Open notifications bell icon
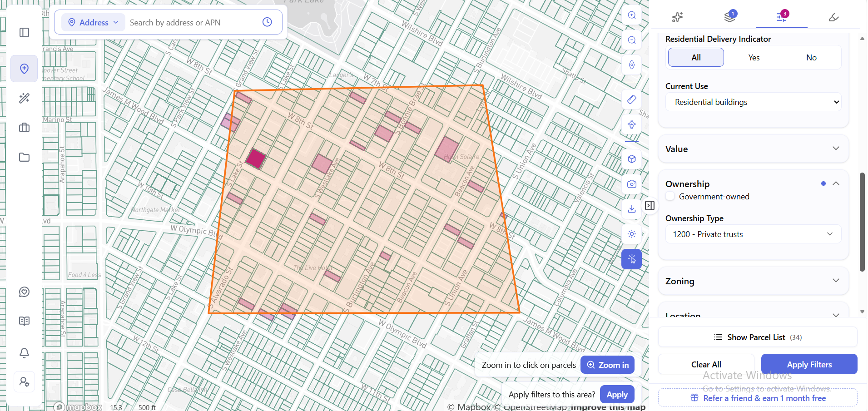 [25, 352]
